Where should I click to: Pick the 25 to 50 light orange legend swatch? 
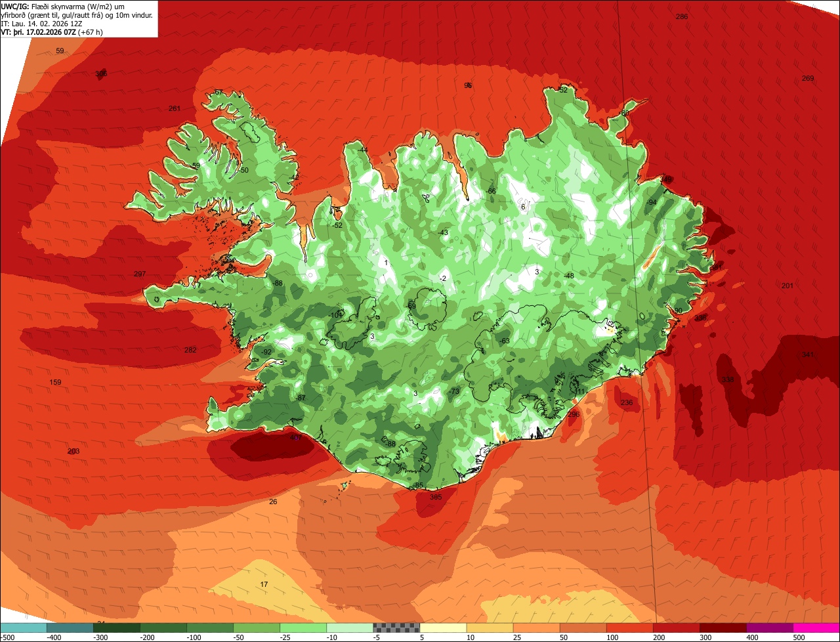point(536,628)
